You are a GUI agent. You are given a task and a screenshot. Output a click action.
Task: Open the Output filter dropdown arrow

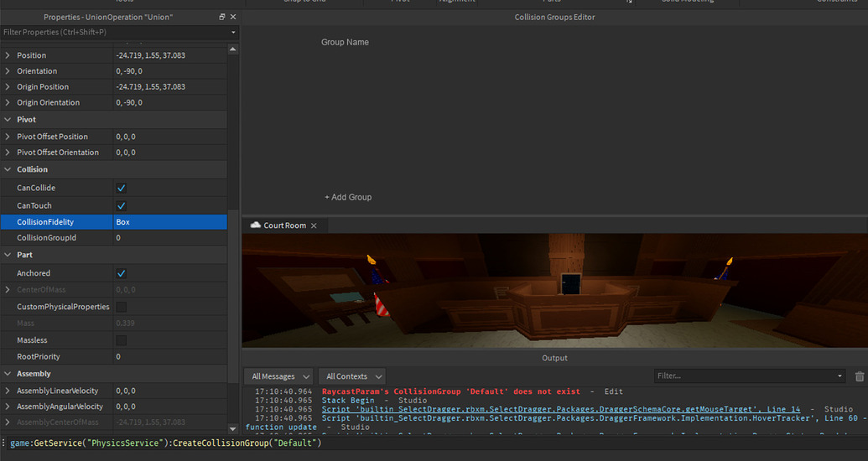(839, 376)
